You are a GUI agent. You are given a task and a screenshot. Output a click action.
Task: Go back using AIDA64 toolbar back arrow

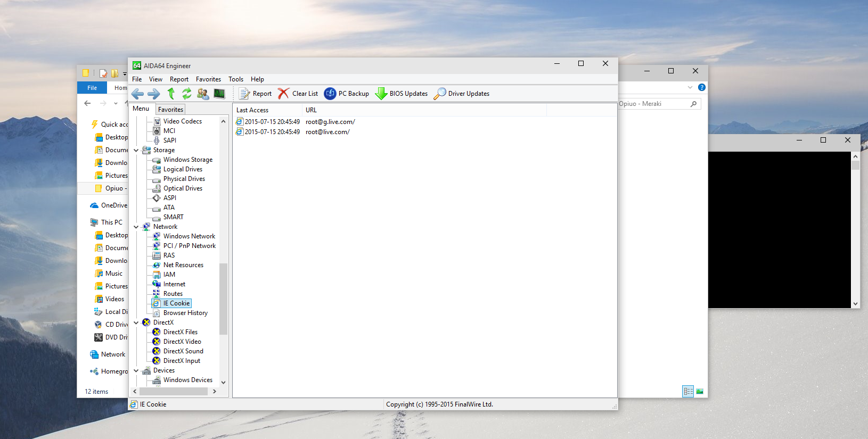point(137,94)
